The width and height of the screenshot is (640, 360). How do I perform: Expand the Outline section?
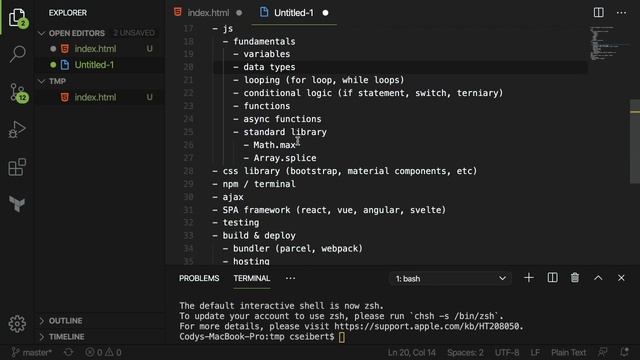click(42, 321)
